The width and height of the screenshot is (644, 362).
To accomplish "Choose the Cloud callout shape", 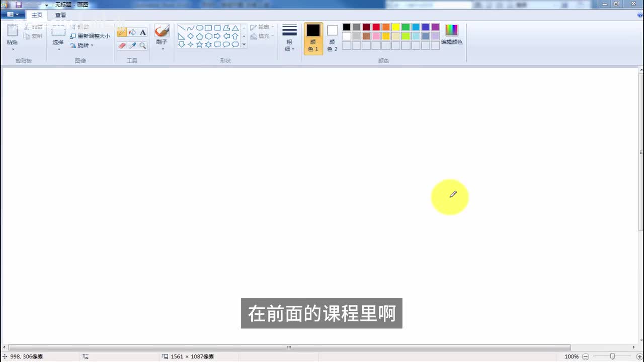I will coord(235,44).
